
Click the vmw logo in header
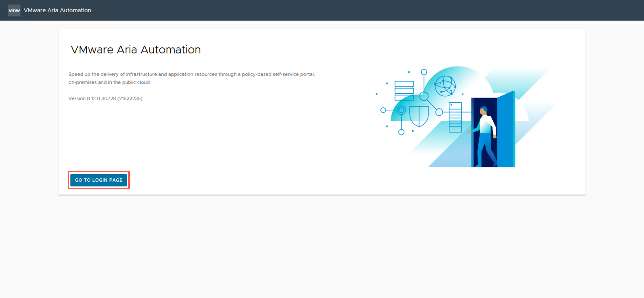(14, 10)
